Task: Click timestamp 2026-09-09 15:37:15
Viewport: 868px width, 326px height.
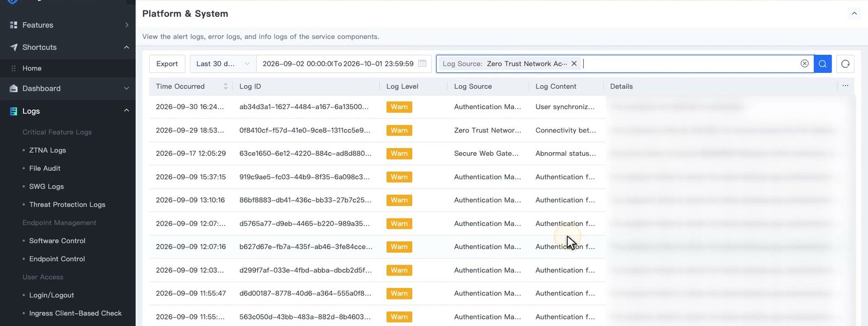Action: pyautogui.click(x=191, y=177)
